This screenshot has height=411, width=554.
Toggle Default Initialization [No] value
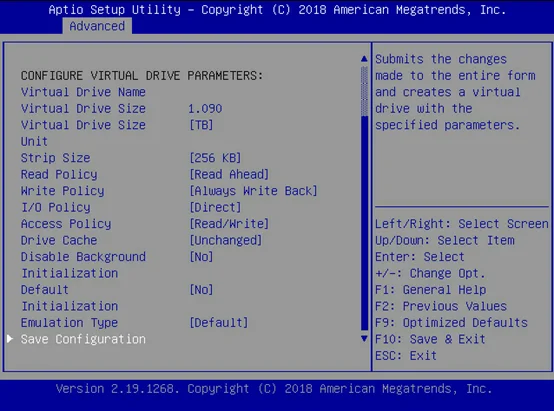(201, 290)
